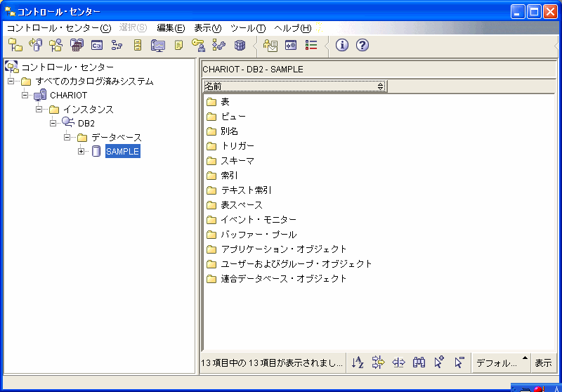Click the select all cursor-plus icon
Viewport: 562px width, 392px height.
coord(439,362)
